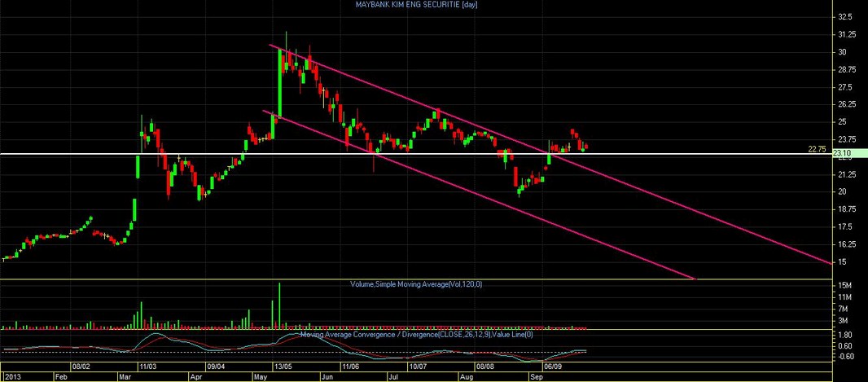The width and height of the screenshot is (868, 382).
Task: Click the 11M volume axis label
Action: point(844,297)
